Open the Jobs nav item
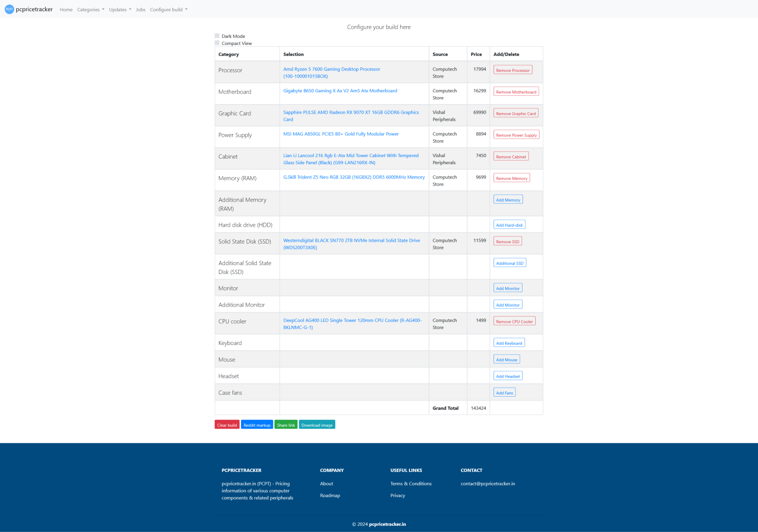Viewport: 758px width, 532px height. pos(141,9)
